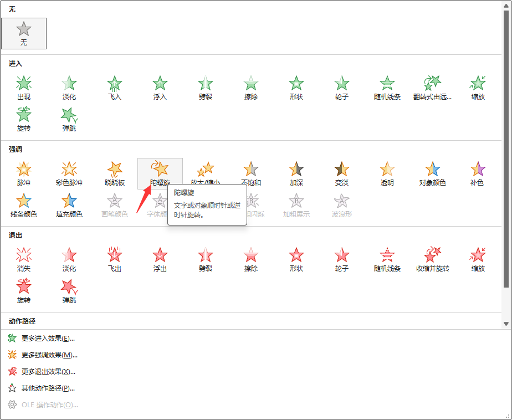Choose the 出现 entrance effect
Image resolution: width=512 pixels, height=420 pixels.
(x=24, y=88)
